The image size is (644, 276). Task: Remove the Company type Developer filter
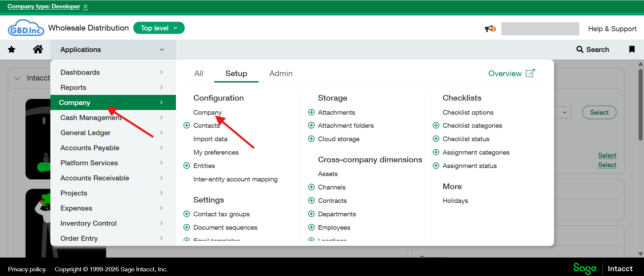pos(86,7)
